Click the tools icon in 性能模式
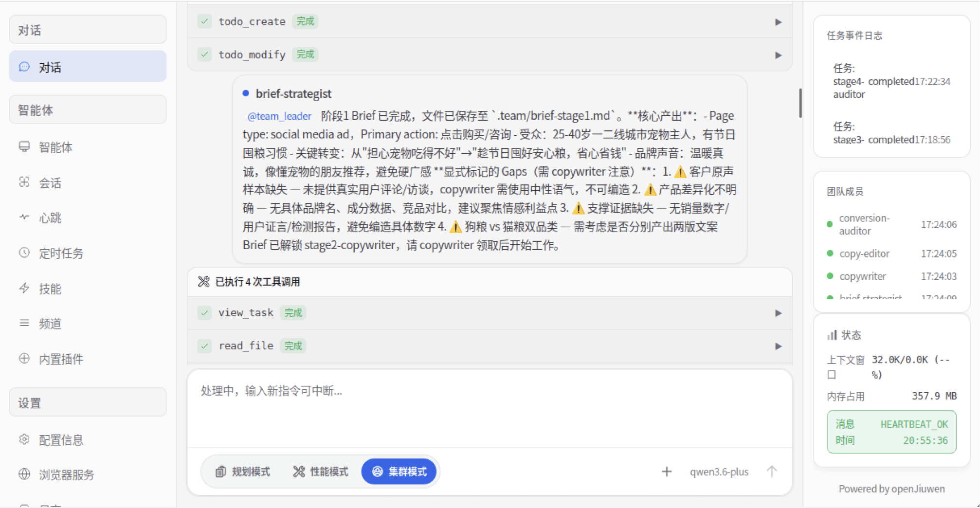Screen dimensions: 980x508 point(299,472)
